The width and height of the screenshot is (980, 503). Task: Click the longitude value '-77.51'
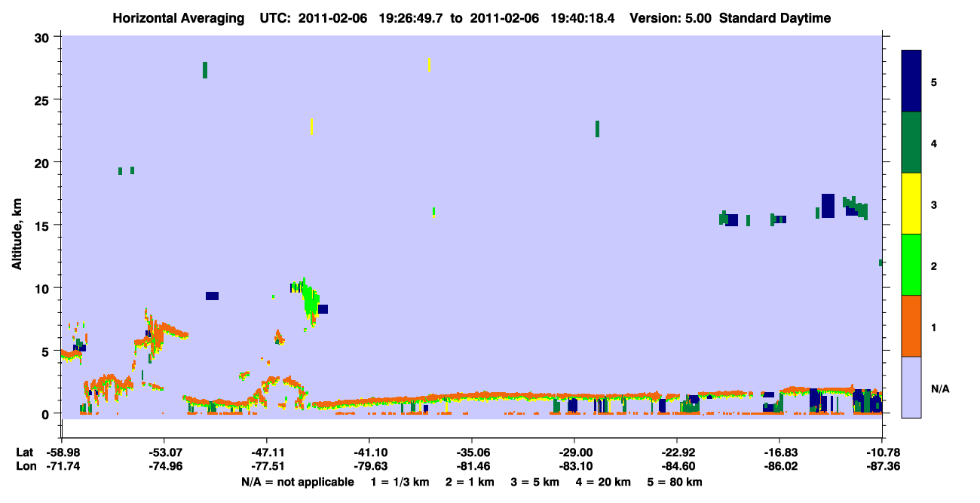pyautogui.click(x=267, y=466)
